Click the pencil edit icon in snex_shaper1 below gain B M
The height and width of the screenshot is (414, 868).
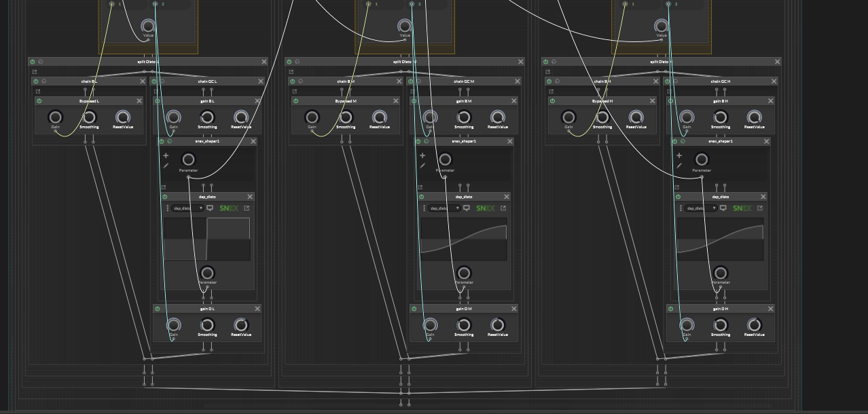coord(422,166)
